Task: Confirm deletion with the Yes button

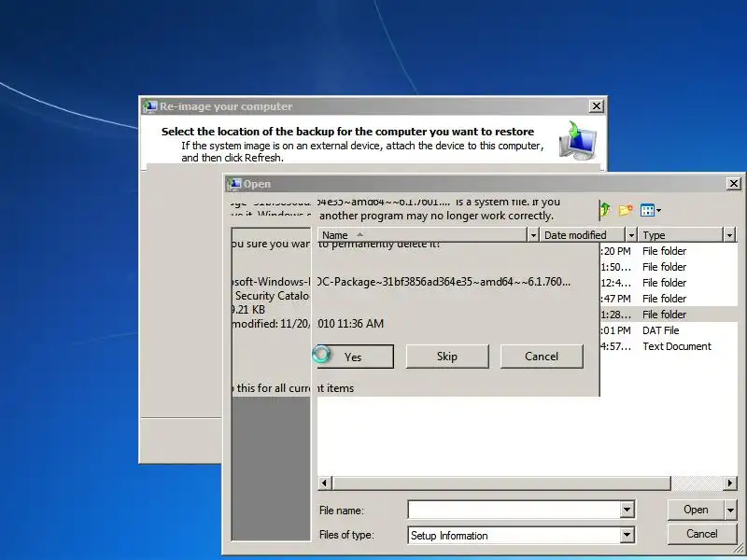Action: click(353, 357)
